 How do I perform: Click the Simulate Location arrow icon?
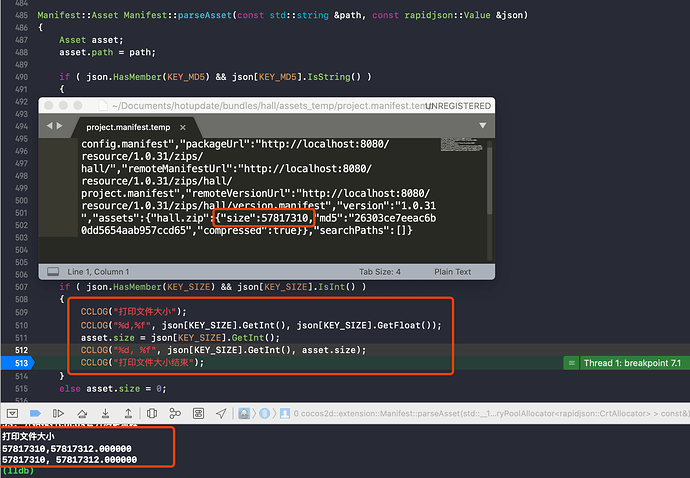[221, 413]
